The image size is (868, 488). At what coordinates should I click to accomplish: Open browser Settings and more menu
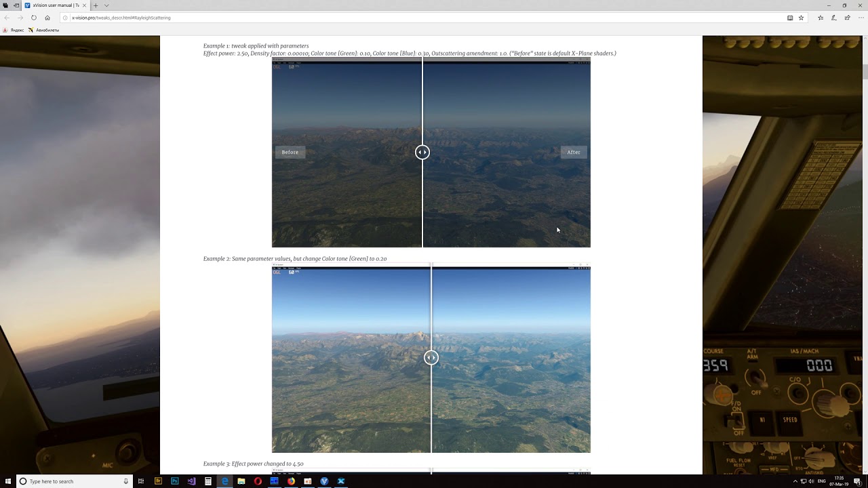(860, 18)
